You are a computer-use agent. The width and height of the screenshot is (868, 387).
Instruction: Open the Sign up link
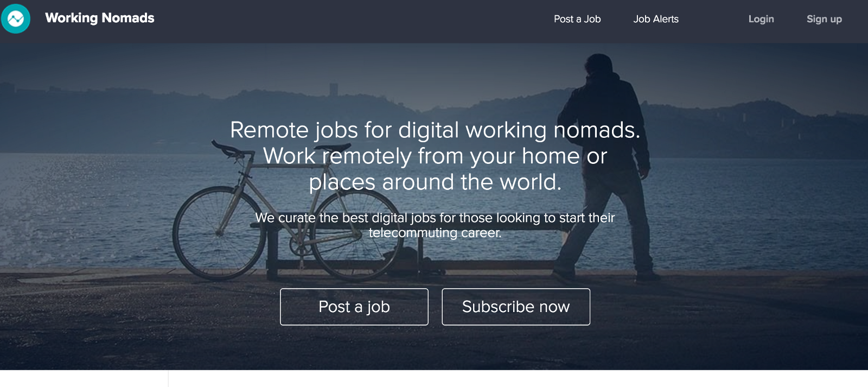coord(824,19)
